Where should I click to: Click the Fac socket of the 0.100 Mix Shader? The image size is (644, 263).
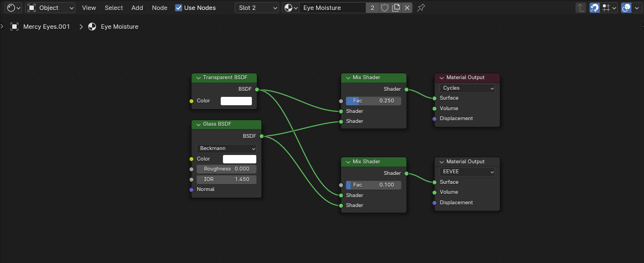341,185
